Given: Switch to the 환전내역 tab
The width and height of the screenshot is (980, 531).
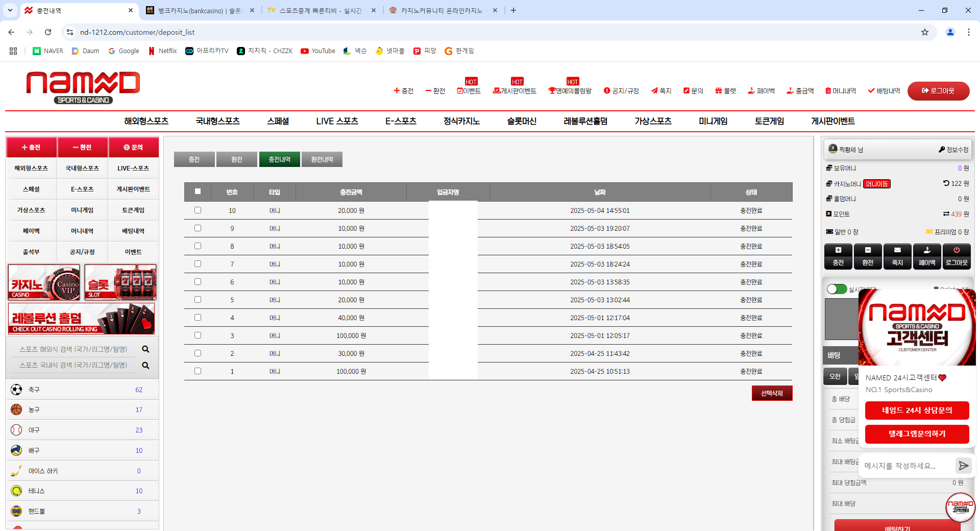Looking at the screenshot, I should [x=322, y=159].
